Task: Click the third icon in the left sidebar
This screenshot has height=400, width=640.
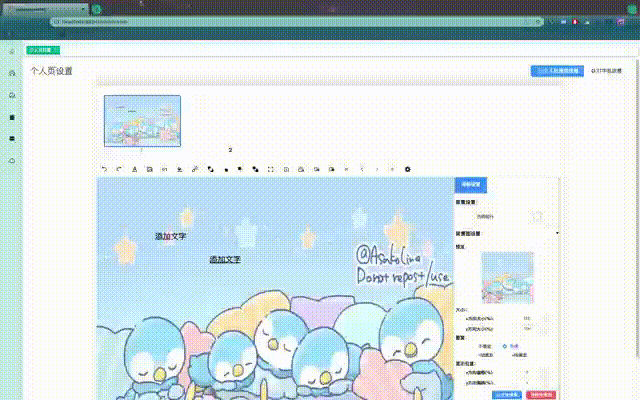Action: (x=12, y=95)
